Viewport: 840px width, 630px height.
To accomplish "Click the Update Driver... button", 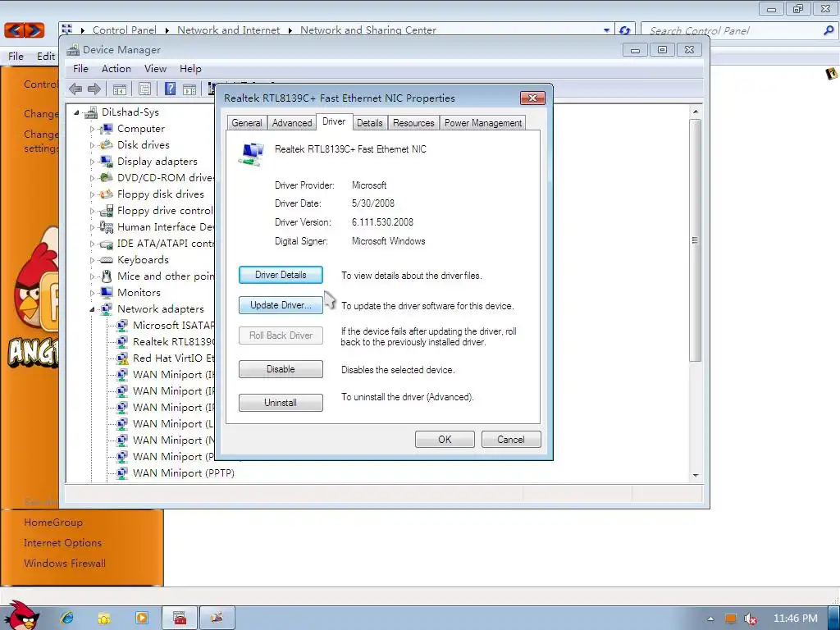I will 281,305.
